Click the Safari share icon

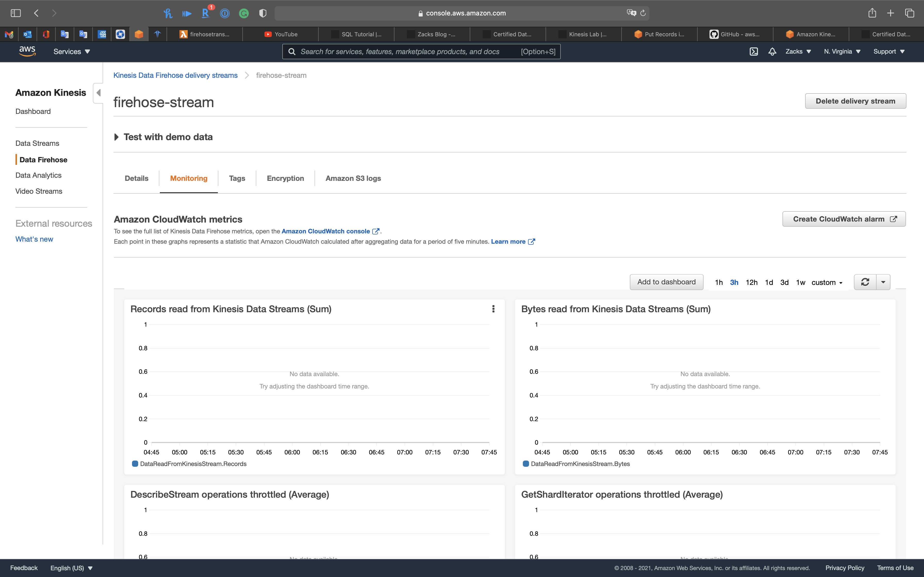[872, 13]
